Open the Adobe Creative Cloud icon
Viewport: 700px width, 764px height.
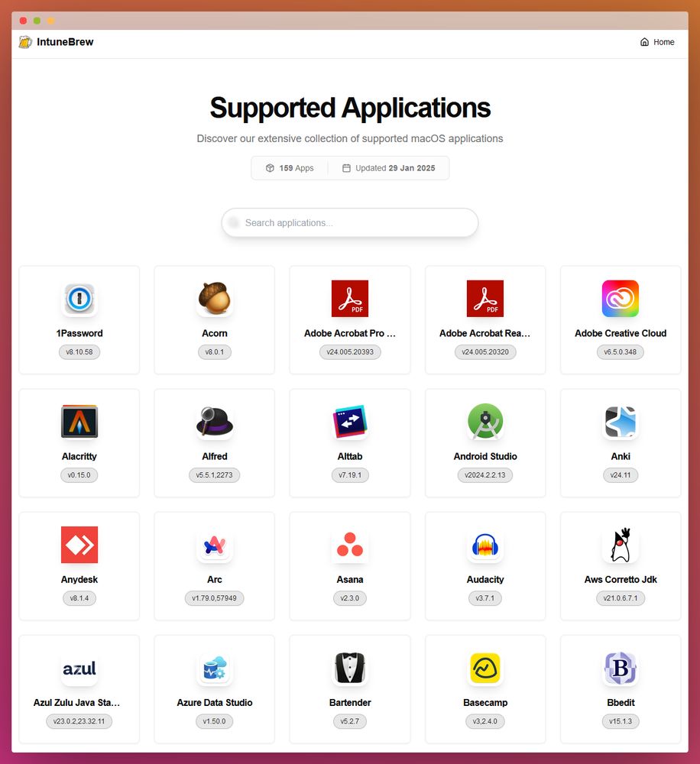click(621, 299)
